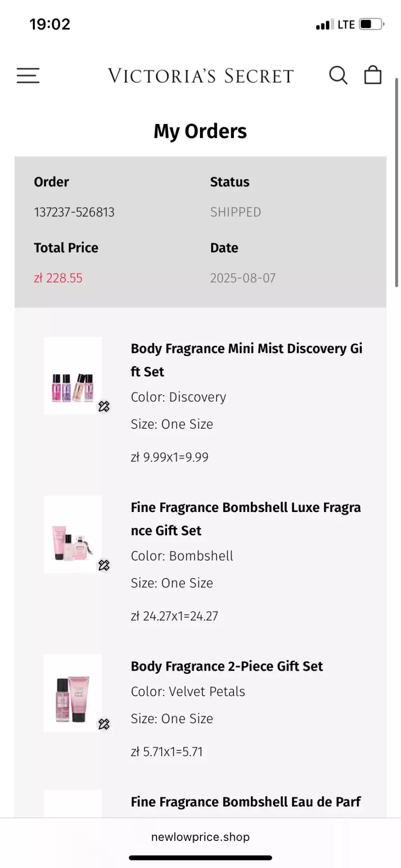This screenshot has width=401, height=868.
Task: Click the page scrollbar on the right
Action: click(396, 183)
